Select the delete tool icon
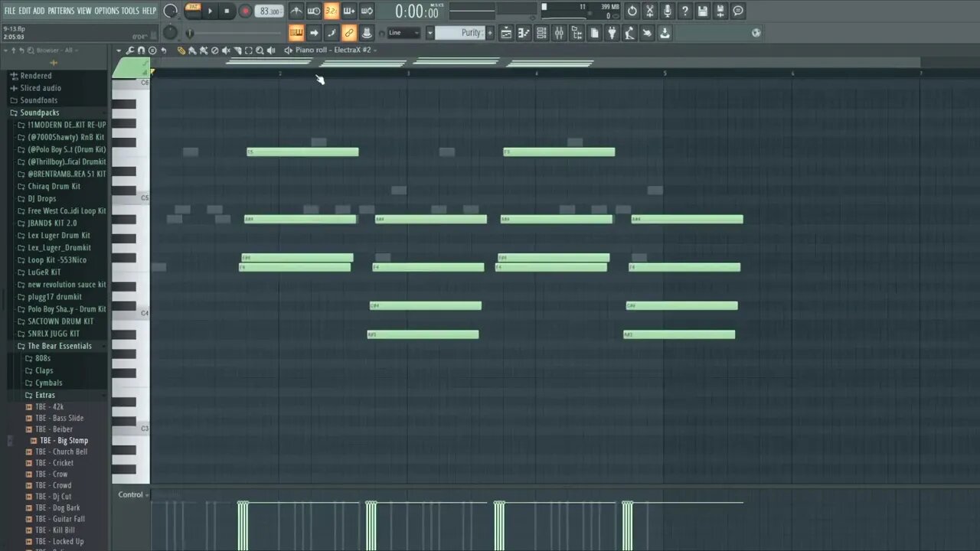This screenshot has height=551, width=980. (214, 51)
